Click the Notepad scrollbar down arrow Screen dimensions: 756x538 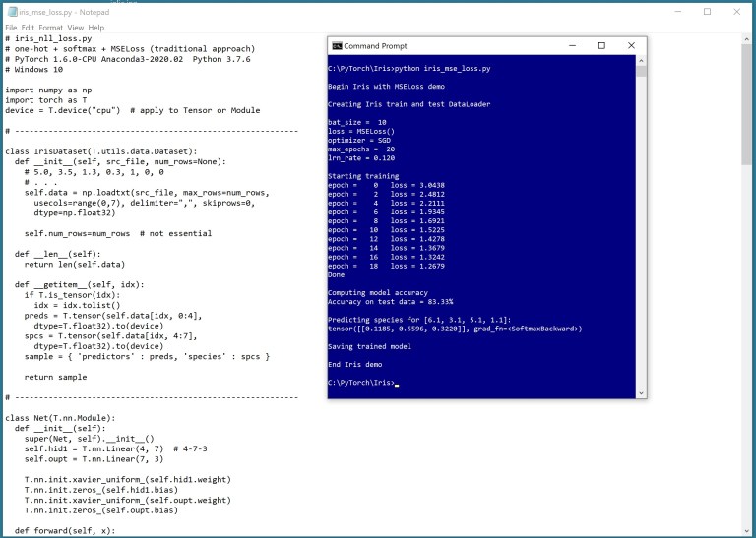(x=746, y=529)
